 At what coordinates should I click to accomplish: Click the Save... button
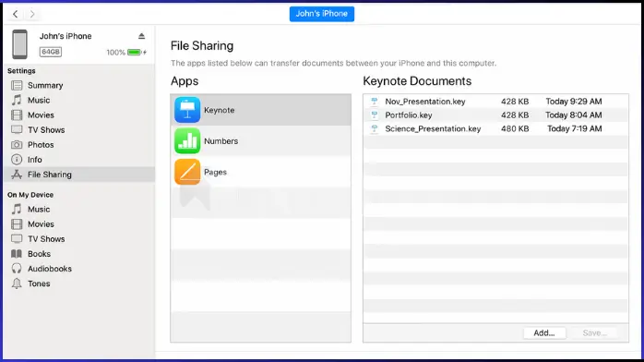pyautogui.click(x=595, y=332)
